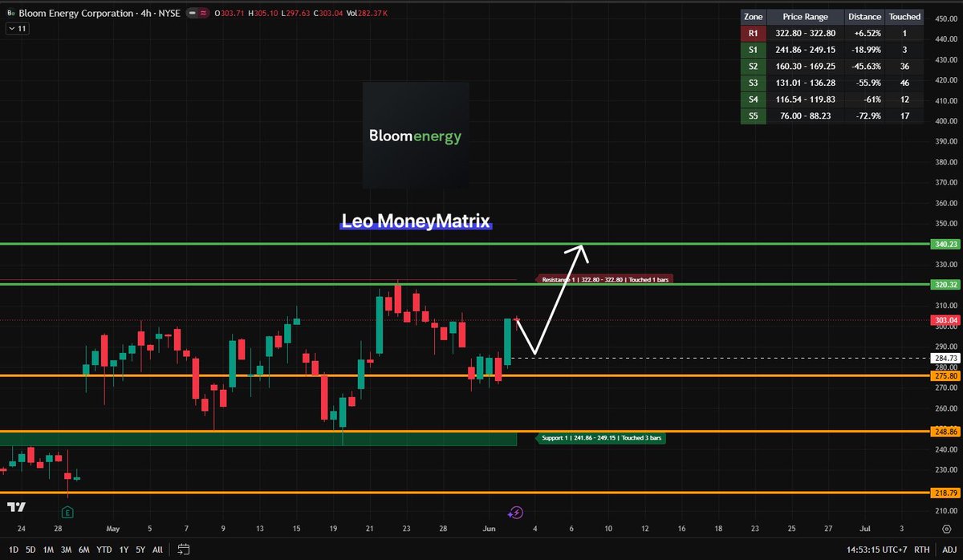Click the 76.00 - 88.23 price range cell
The image size is (963, 560).
[x=804, y=116]
